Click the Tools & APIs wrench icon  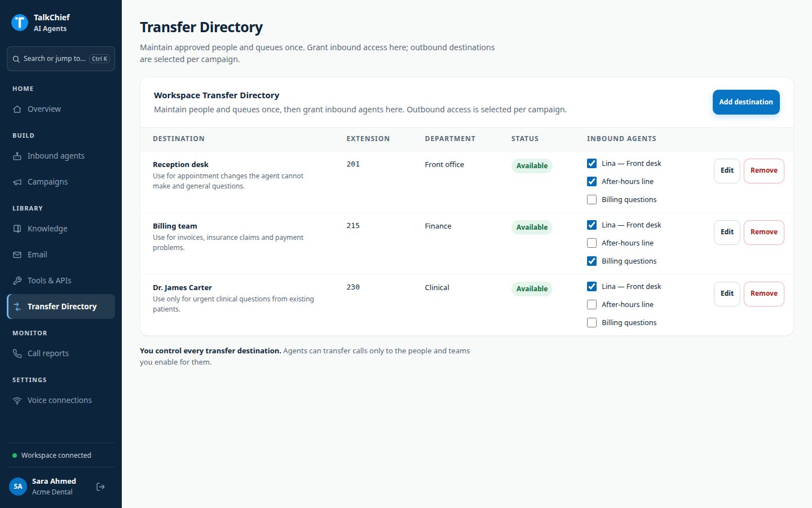click(x=17, y=281)
